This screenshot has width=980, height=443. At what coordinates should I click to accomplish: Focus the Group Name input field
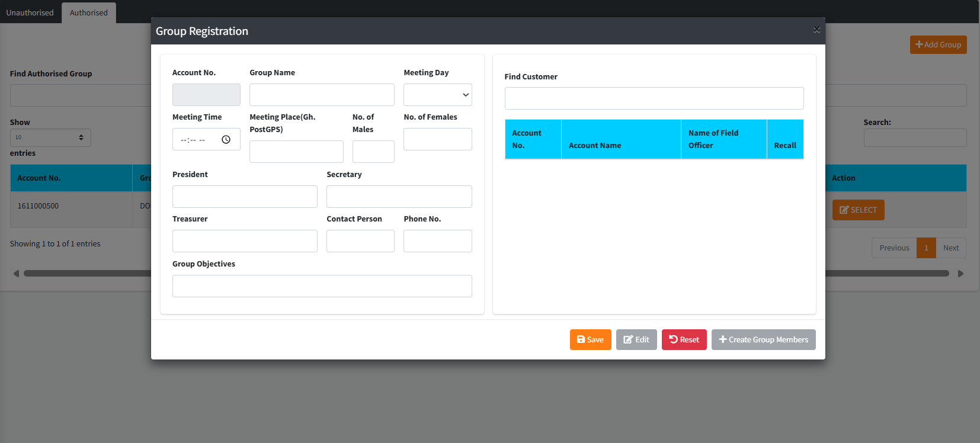[322, 95]
